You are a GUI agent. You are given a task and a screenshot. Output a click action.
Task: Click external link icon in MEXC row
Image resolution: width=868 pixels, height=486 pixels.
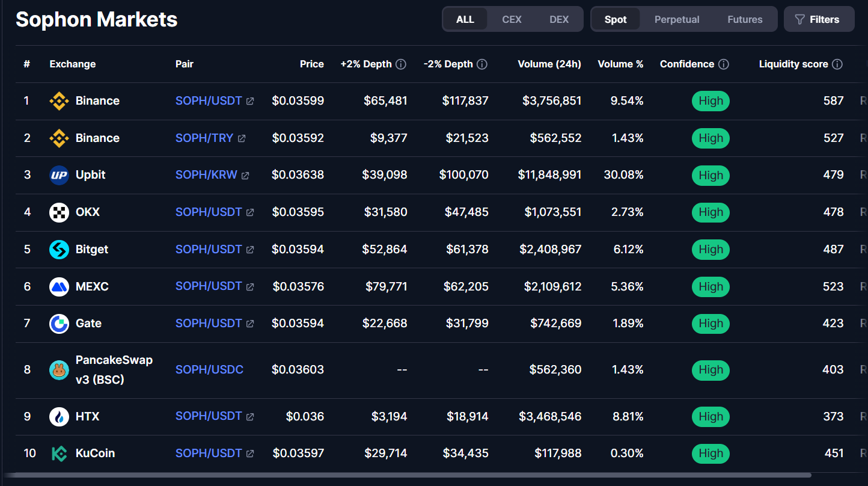coord(250,287)
